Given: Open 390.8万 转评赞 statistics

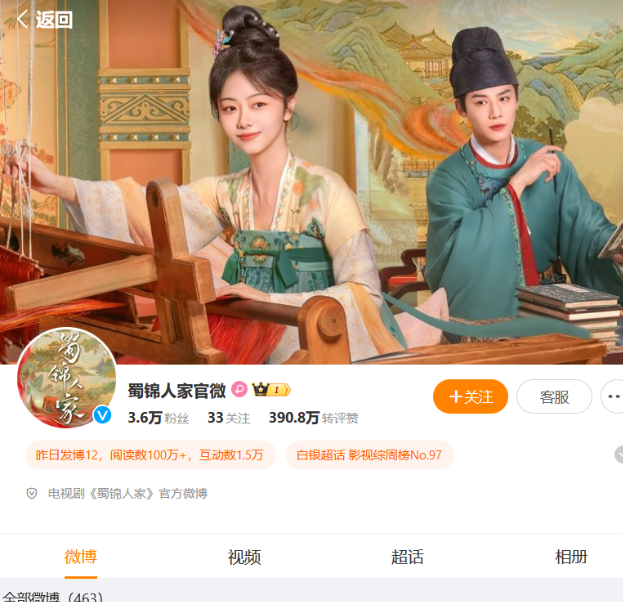Looking at the screenshot, I should 314,418.
